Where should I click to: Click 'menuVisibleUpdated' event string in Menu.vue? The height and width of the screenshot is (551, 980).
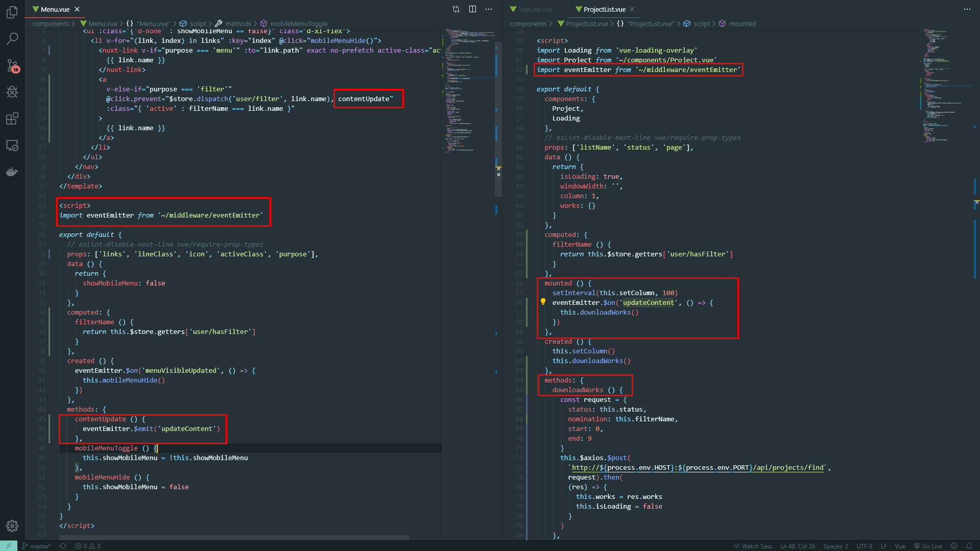point(181,370)
